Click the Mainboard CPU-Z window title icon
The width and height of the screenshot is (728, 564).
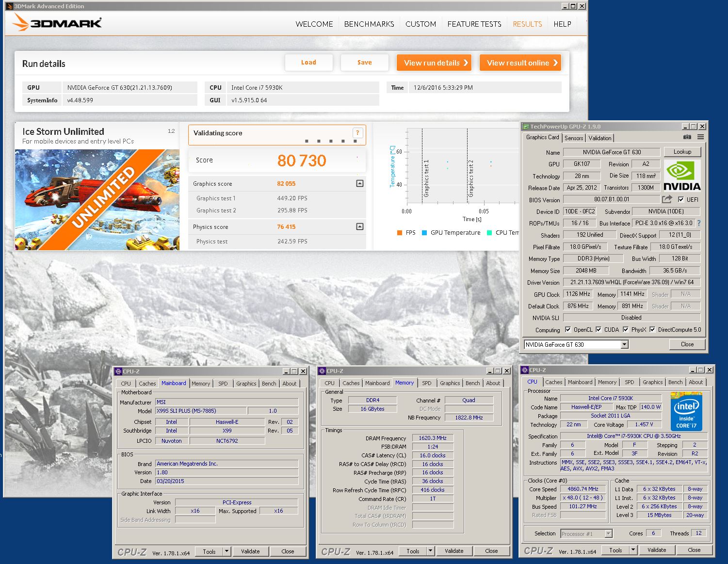click(x=118, y=371)
